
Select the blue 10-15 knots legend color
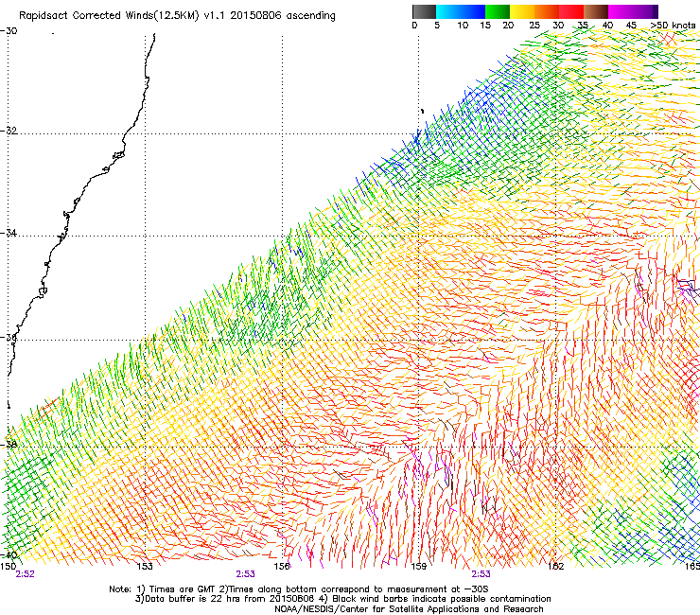[x=473, y=11]
